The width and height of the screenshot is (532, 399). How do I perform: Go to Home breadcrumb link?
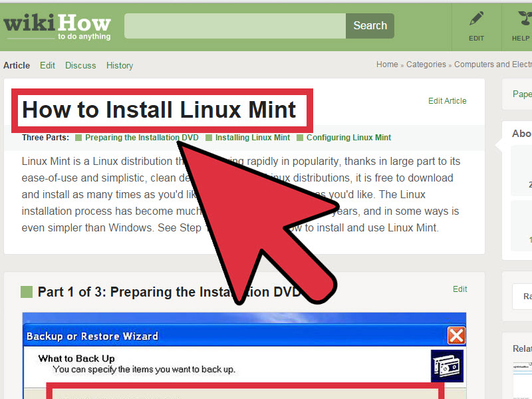tap(387, 65)
